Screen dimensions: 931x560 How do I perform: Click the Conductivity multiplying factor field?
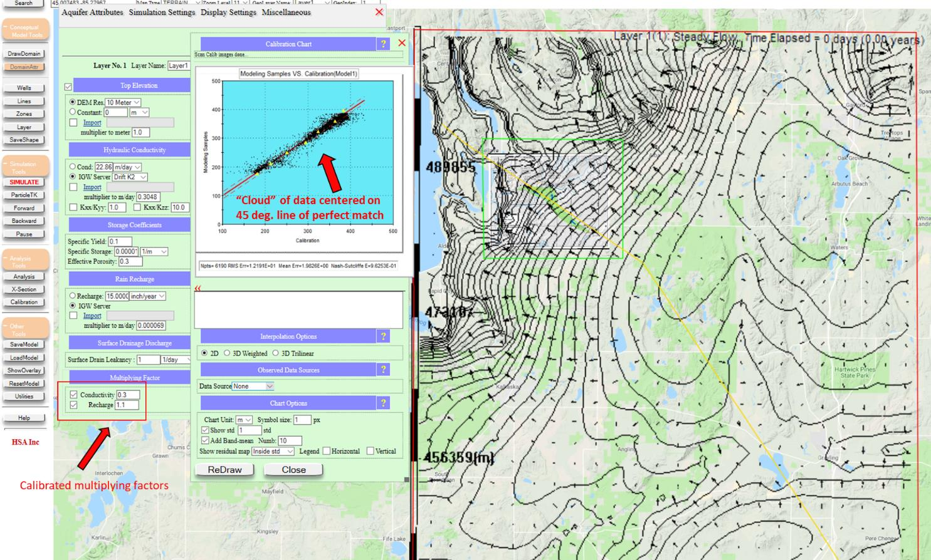point(128,395)
